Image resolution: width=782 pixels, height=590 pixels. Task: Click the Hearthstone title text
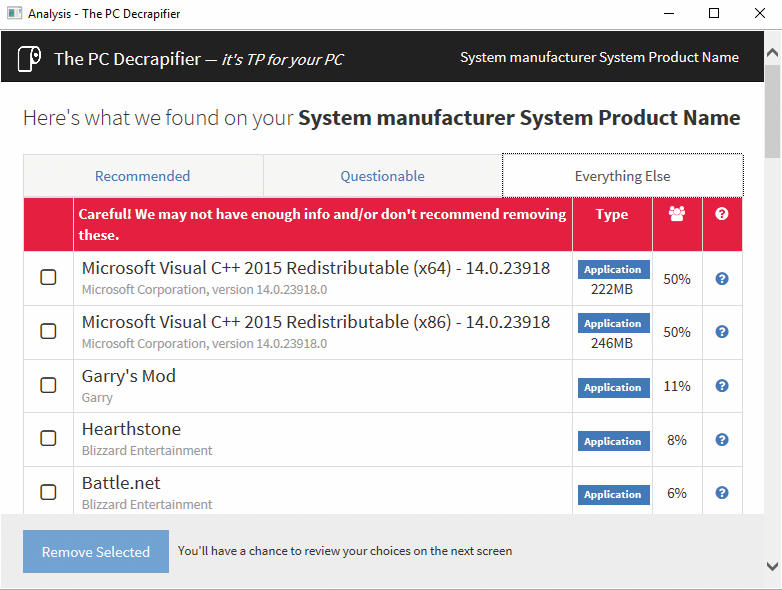coord(131,429)
